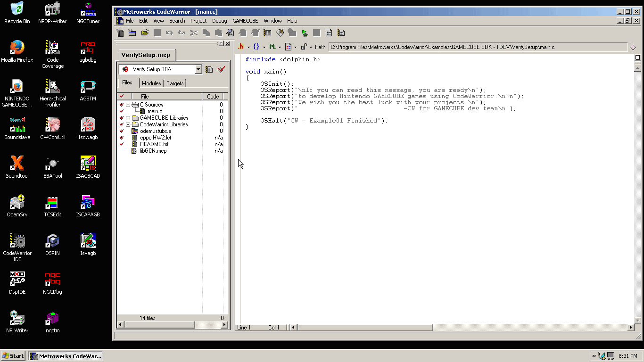
Task: Toggle touch checkmark for GAMECUBE Libraries
Action: coord(122,118)
